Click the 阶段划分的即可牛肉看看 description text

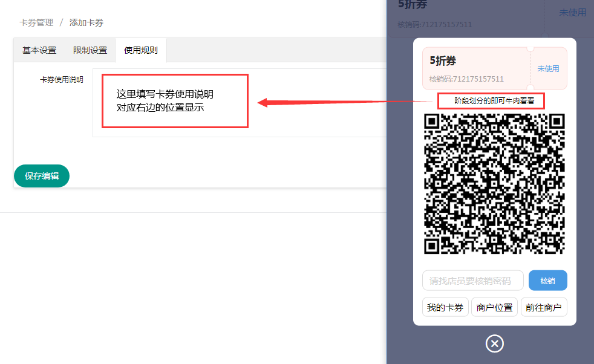click(494, 101)
